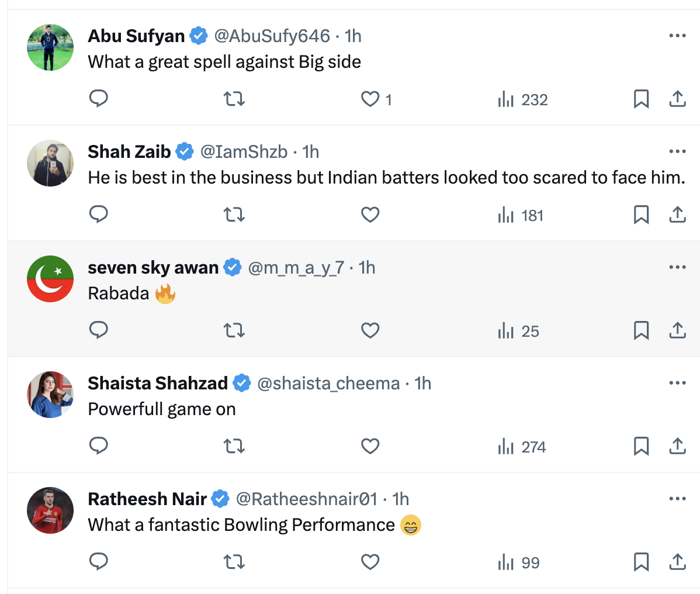
Task: View analytics for Abu Sufyan's 232 views
Action: click(x=522, y=99)
